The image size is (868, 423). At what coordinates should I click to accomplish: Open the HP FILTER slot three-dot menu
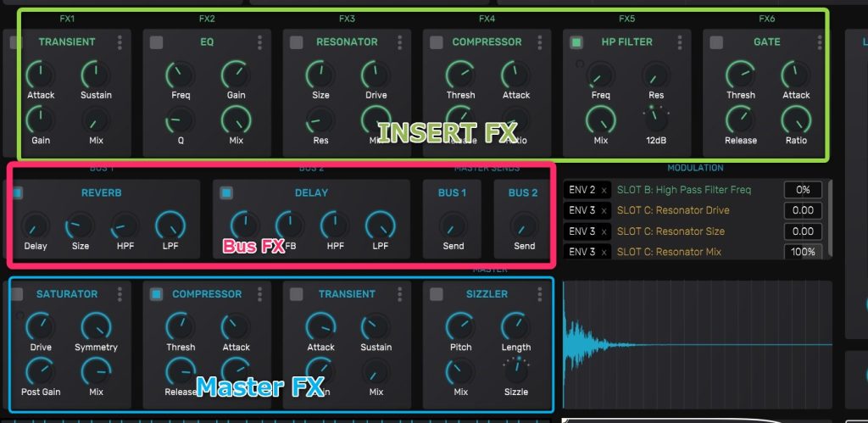pyautogui.click(x=679, y=42)
